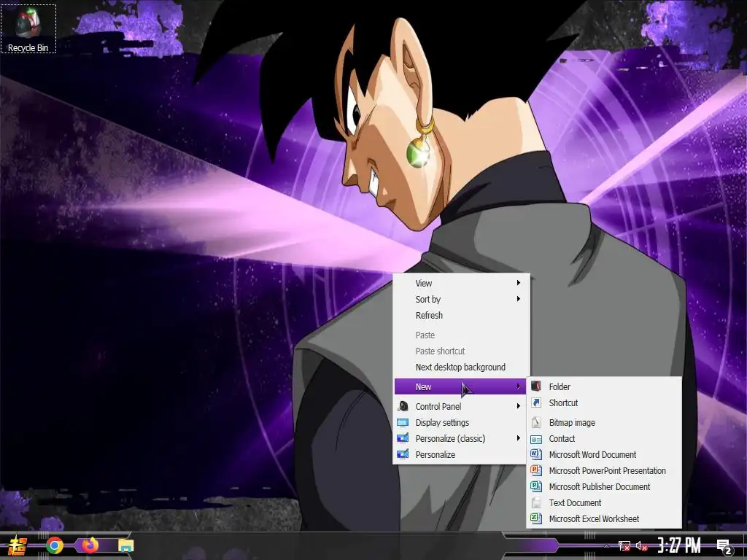Click the Publisher Document icon
747x560 pixels.
pos(536,486)
